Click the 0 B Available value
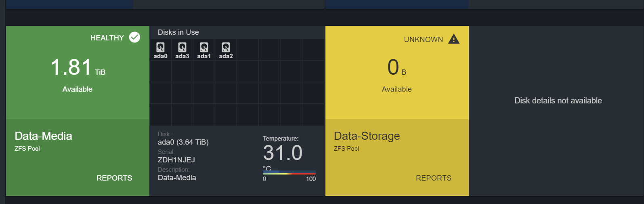 click(x=396, y=67)
